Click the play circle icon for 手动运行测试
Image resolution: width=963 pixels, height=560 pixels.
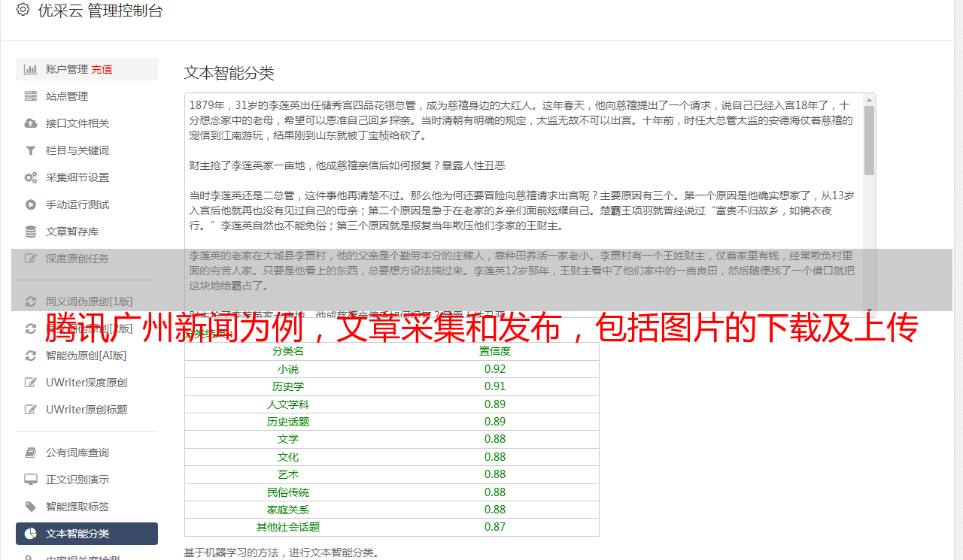[x=31, y=204]
